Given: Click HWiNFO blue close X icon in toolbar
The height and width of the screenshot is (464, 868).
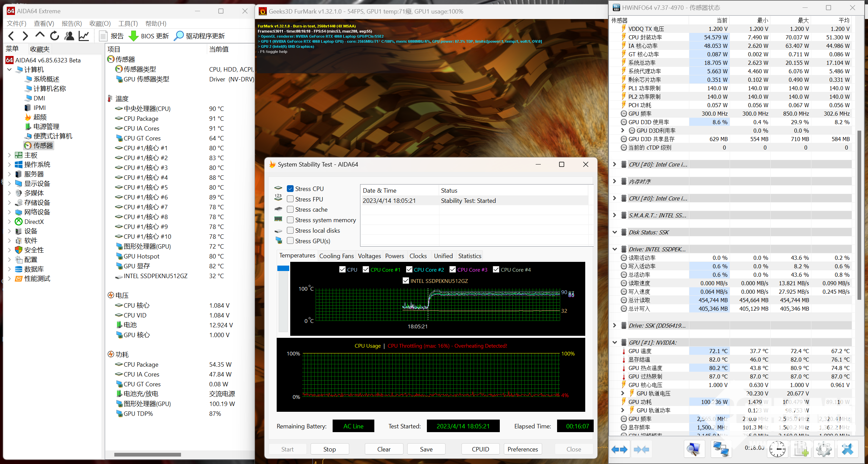Looking at the screenshot, I should tap(847, 449).
